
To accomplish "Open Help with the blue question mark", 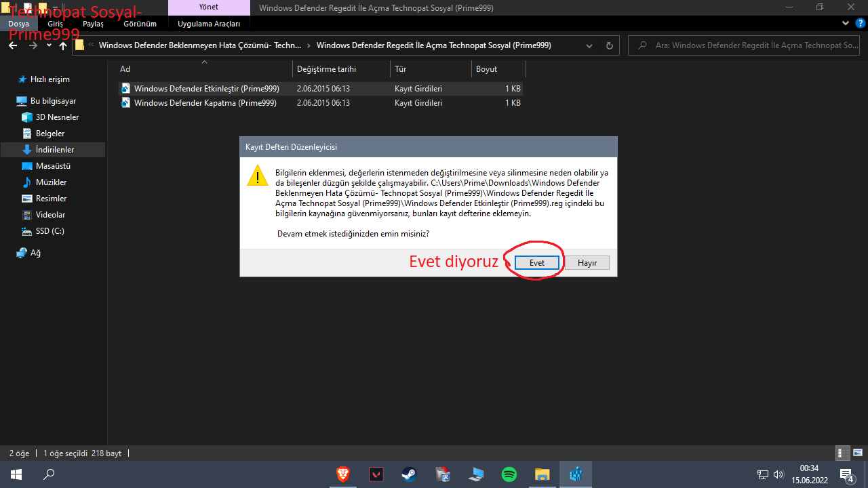I will (860, 23).
